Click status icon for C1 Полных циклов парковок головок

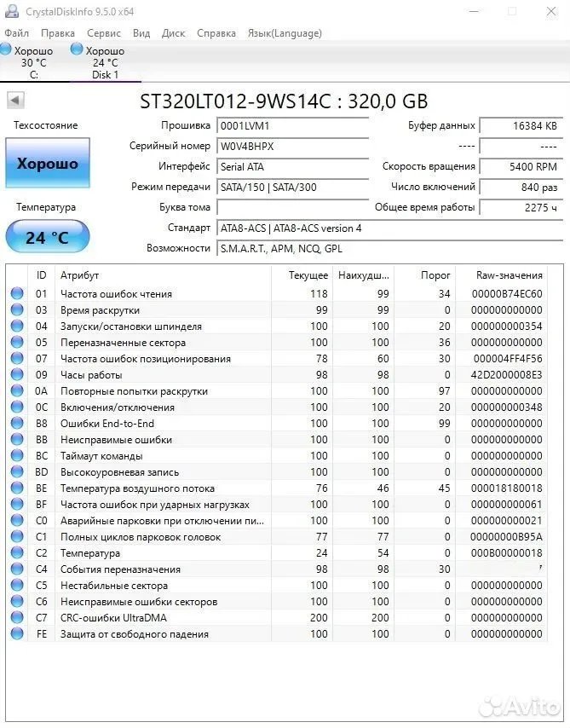coord(17,537)
